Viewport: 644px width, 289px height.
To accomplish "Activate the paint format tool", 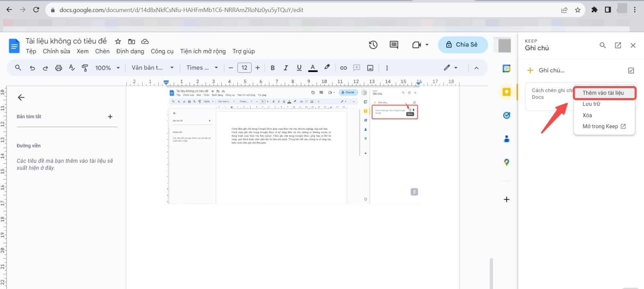I will 85,68.
